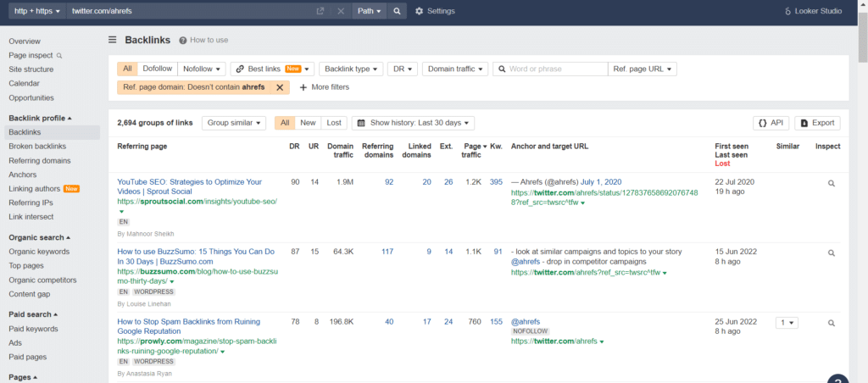The image size is (868, 383).
Task: Open the Best links filter dropdown
Action: (x=272, y=69)
